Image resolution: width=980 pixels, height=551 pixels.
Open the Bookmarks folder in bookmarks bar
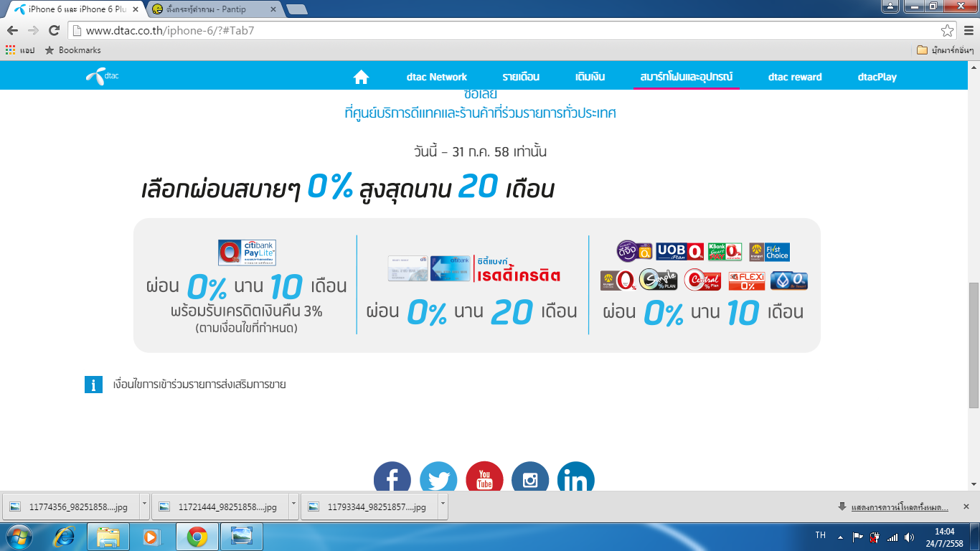coord(72,50)
